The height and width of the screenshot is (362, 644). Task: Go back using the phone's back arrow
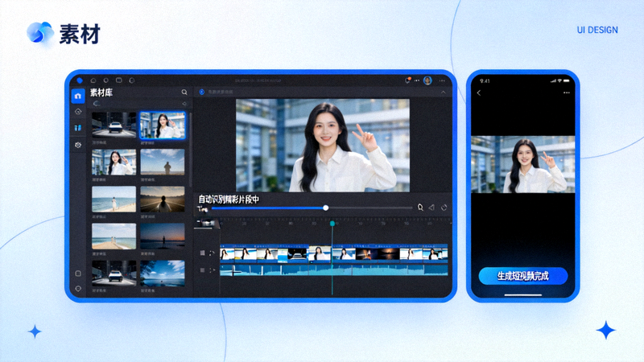[479, 93]
